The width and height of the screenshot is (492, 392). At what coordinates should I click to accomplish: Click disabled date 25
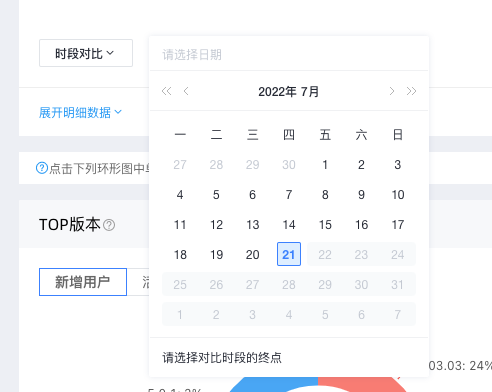point(180,285)
